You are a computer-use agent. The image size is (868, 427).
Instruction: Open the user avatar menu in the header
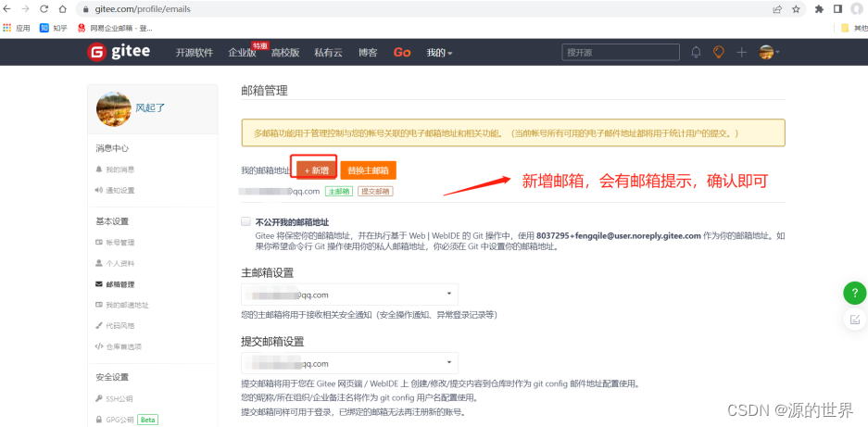click(x=770, y=53)
